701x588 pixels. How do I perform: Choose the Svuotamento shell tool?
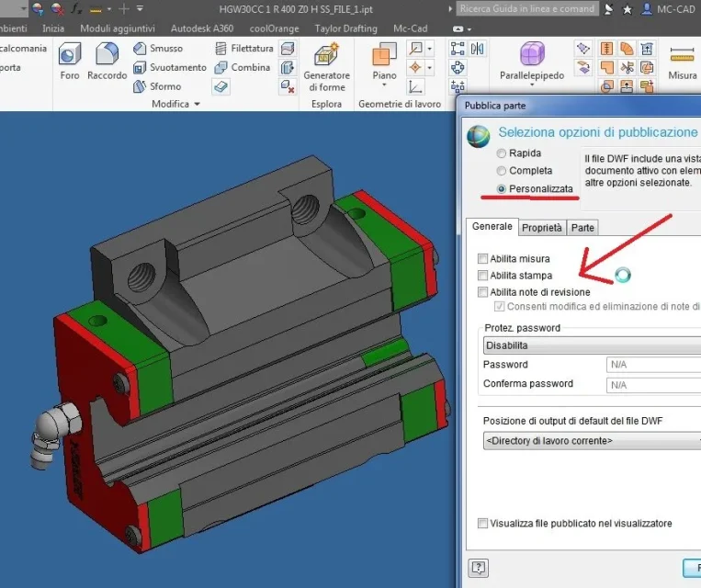tap(170, 67)
